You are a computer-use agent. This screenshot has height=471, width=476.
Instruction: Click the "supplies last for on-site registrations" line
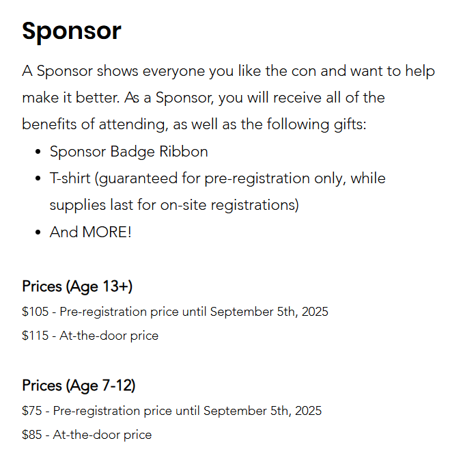[174, 205]
